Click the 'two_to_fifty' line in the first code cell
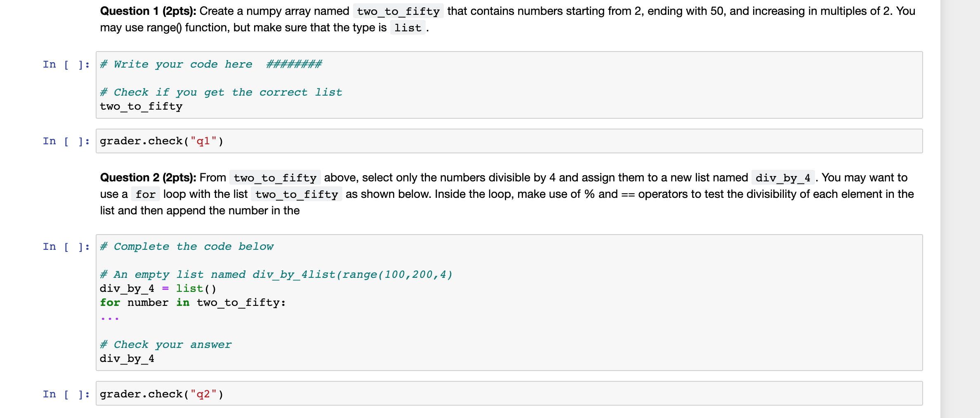This screenshot has width=980, height=418. [141, 106]
